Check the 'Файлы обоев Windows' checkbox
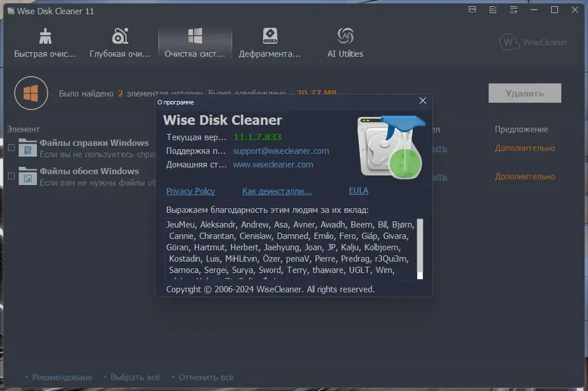588x391 pixels. coord(11,176)
